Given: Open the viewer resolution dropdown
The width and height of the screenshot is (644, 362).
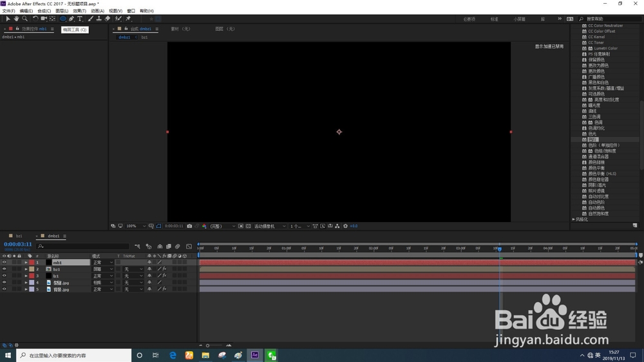Looking at the screenshot, I should click(x=223, y=226).
